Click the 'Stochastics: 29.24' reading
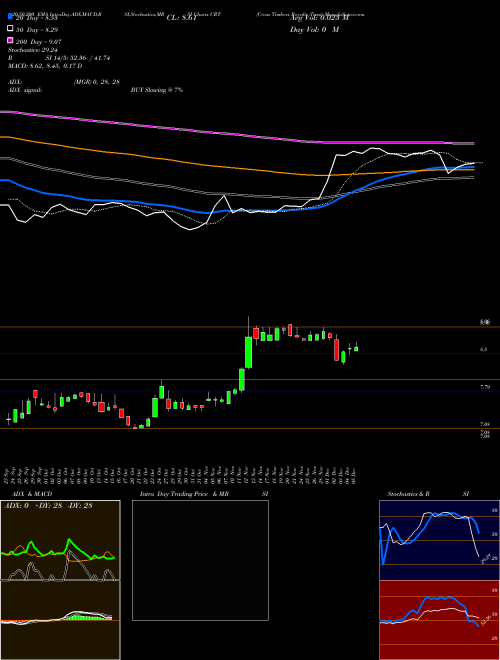 32,50
